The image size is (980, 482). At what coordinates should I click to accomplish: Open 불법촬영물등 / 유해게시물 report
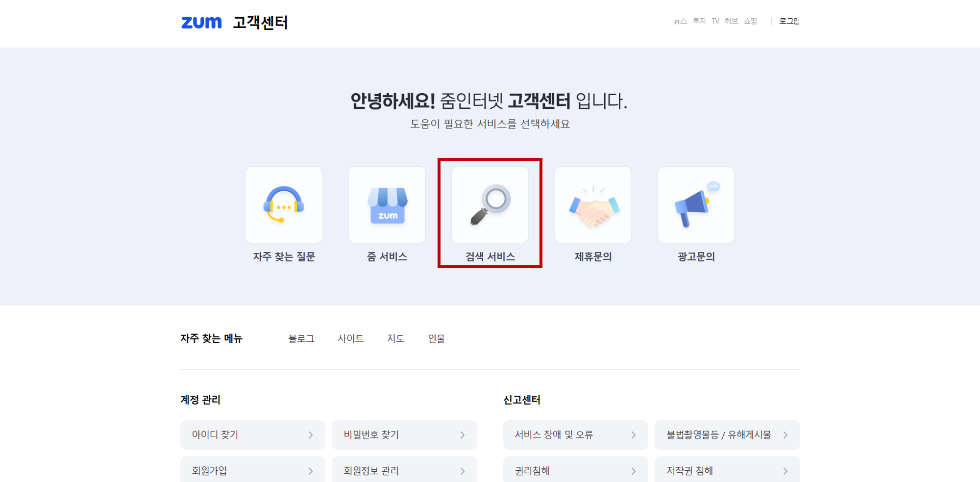tap(727, 435)
